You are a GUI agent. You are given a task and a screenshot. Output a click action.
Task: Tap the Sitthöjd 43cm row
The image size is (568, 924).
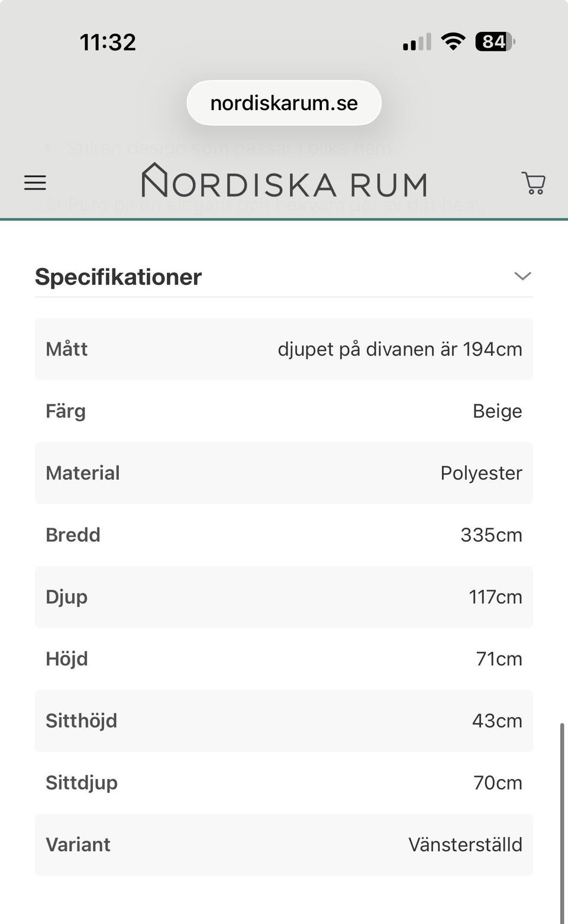(284, 721)
